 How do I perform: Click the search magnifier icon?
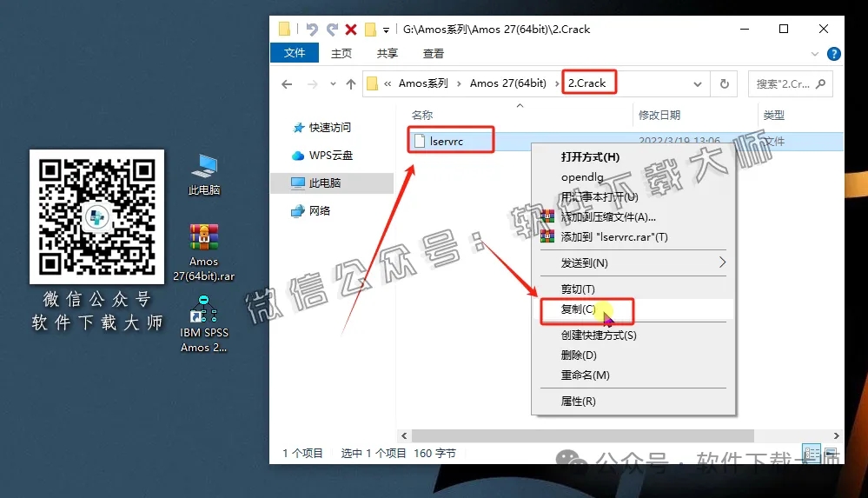coord(821,83)
